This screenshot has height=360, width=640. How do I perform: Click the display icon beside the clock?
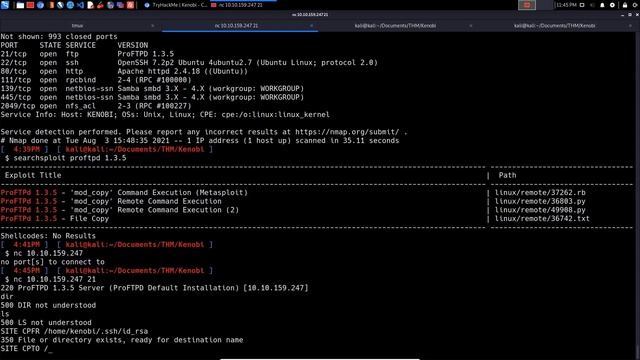coord(582,5)
